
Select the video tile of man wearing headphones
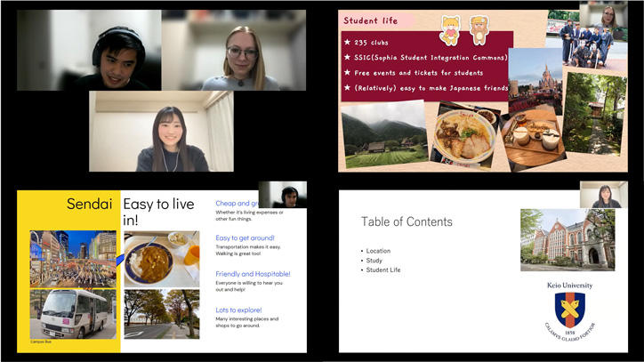[x=89, y=50]
